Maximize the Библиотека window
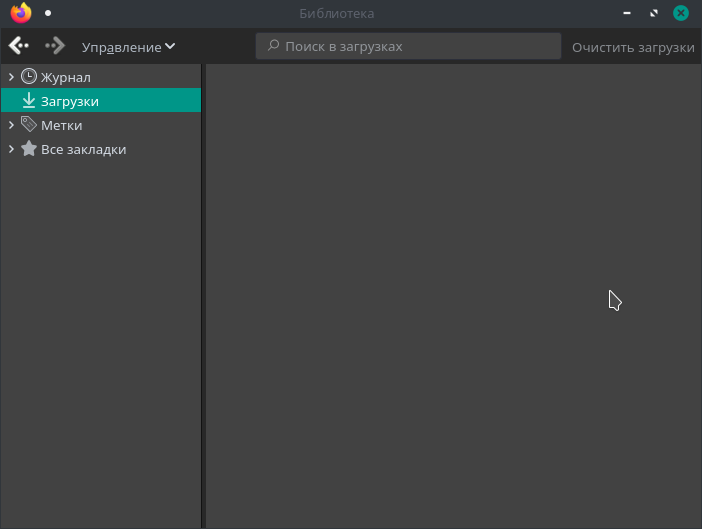702x529 pixels. [x=654, y=13]
